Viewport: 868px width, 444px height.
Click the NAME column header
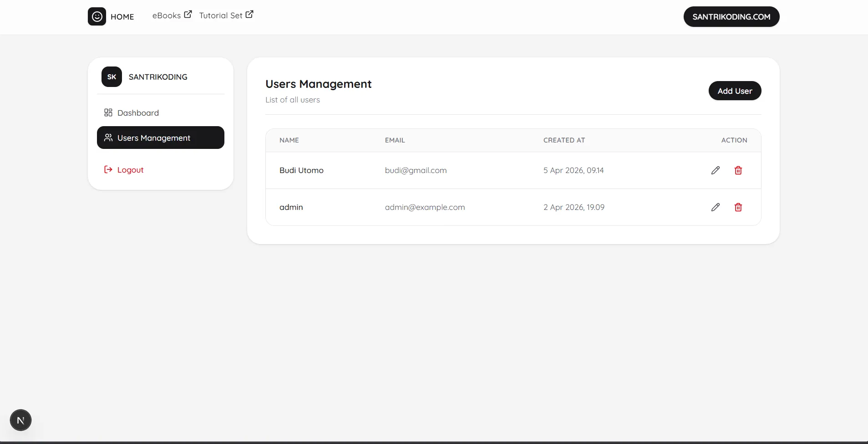pos(289,140)
